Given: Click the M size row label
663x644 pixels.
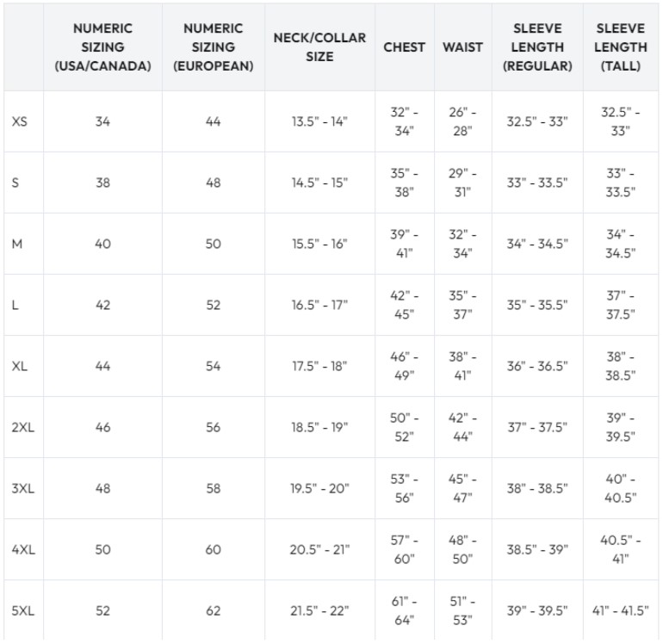Looking at the screenshot, I should (x=17, y=244).
